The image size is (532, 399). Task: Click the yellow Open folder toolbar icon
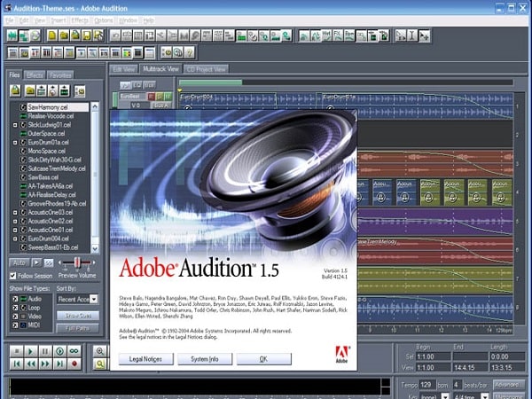coord(64,35)
